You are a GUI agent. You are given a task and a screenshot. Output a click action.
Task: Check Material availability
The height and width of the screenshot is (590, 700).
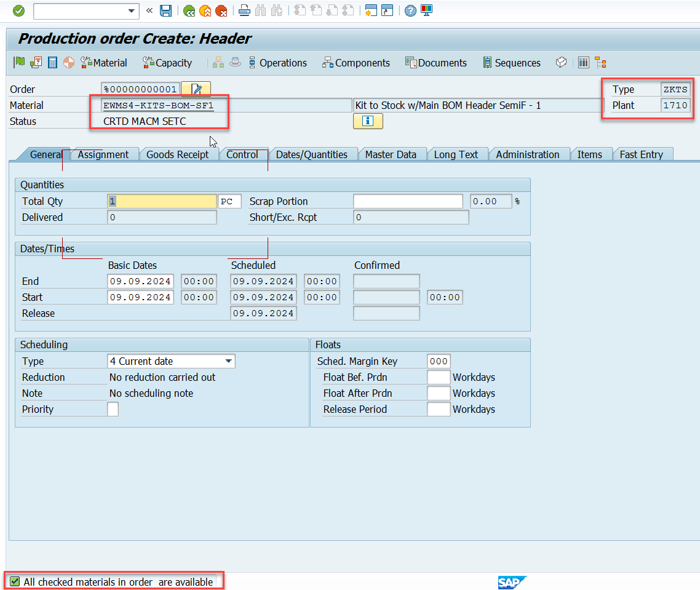103,63
